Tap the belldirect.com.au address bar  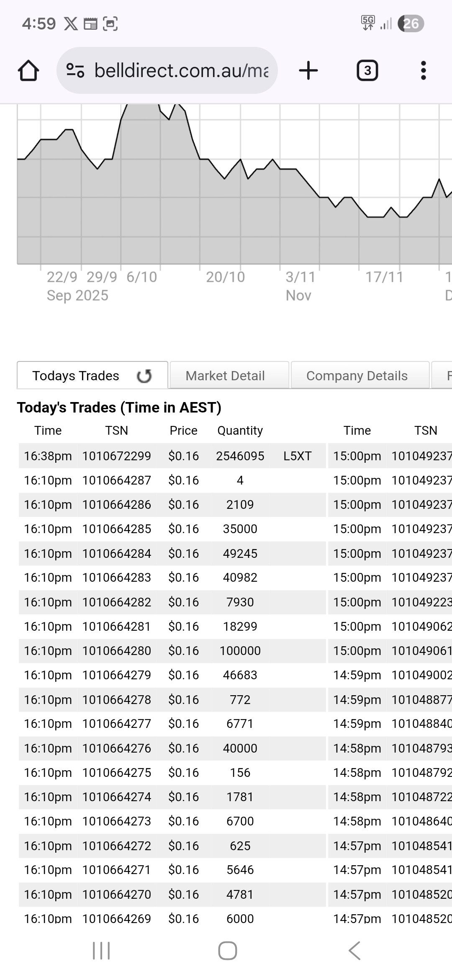181,70
